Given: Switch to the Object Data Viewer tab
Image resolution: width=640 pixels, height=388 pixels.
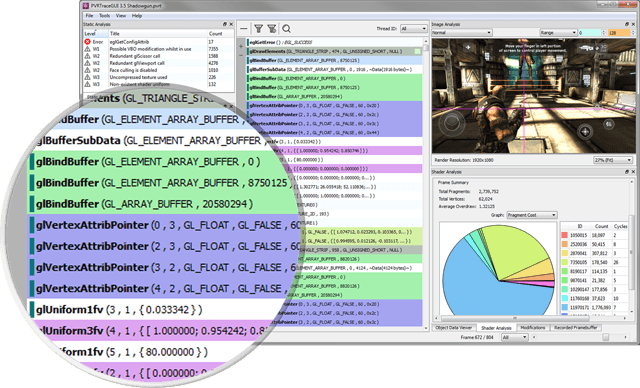Looking at the screenshot, I should point(453,328).
